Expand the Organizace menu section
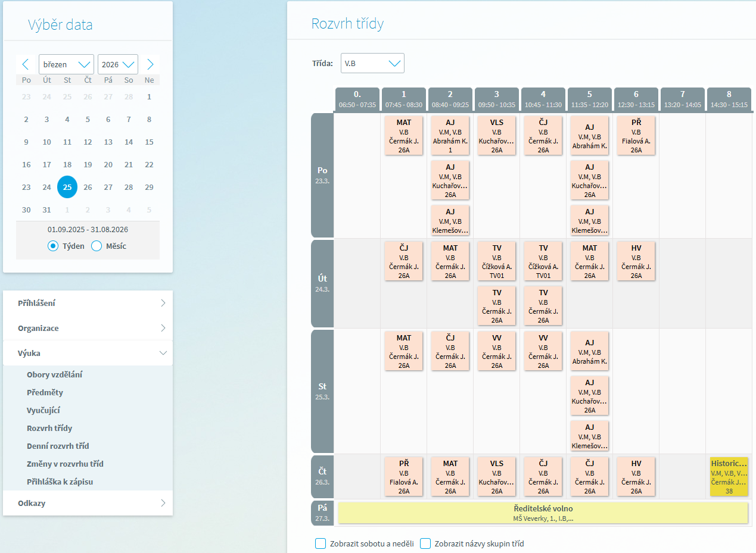756x553 pixels. click(88, 329)
